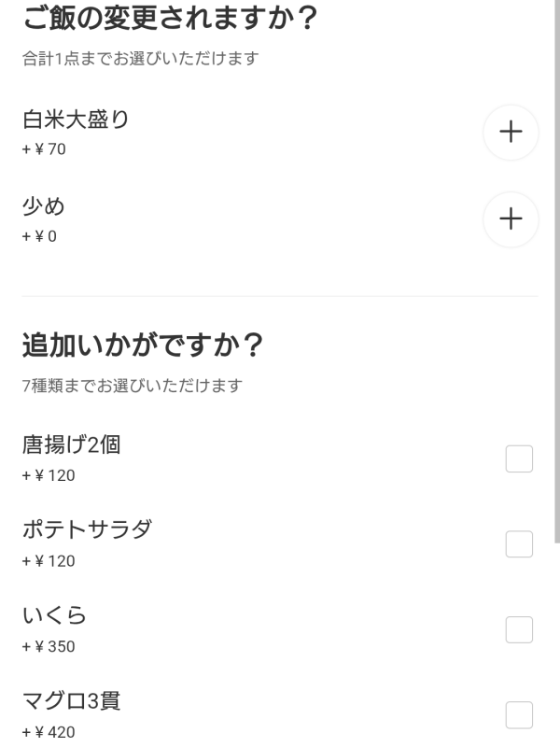Enable the いくら add-on checkbox
This screenshot has height=747, width=560.
pos(518,630)
